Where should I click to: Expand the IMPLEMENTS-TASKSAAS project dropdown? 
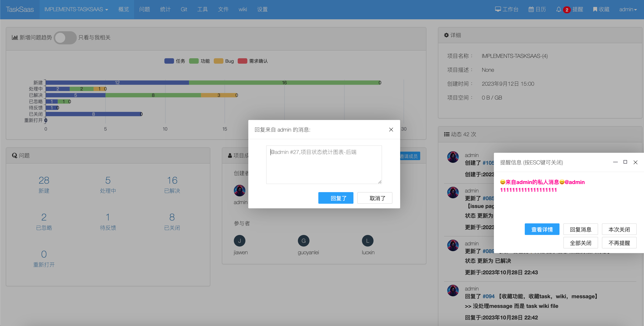pyautogui.click(x=76, y=9)
